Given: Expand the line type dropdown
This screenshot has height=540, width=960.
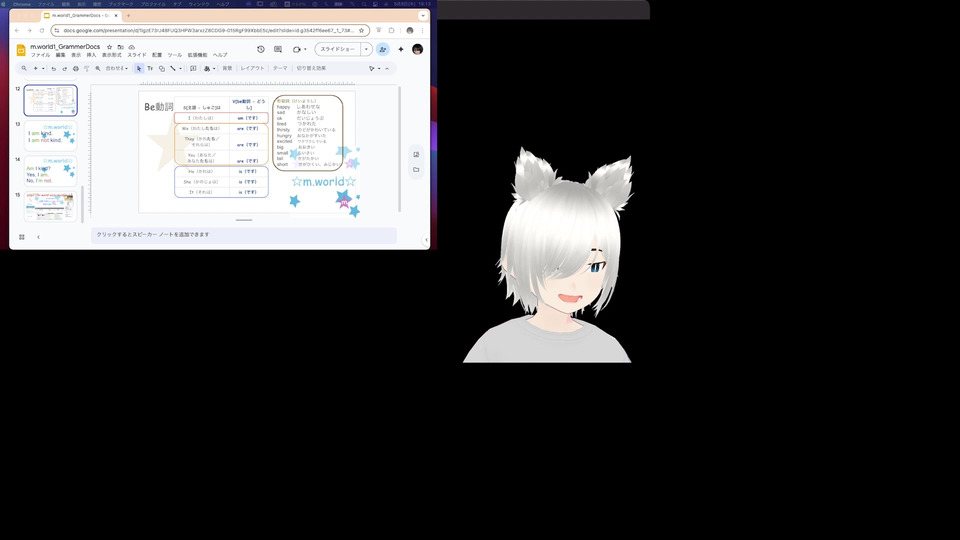Looking at the screenshot, I should point(180,69).
